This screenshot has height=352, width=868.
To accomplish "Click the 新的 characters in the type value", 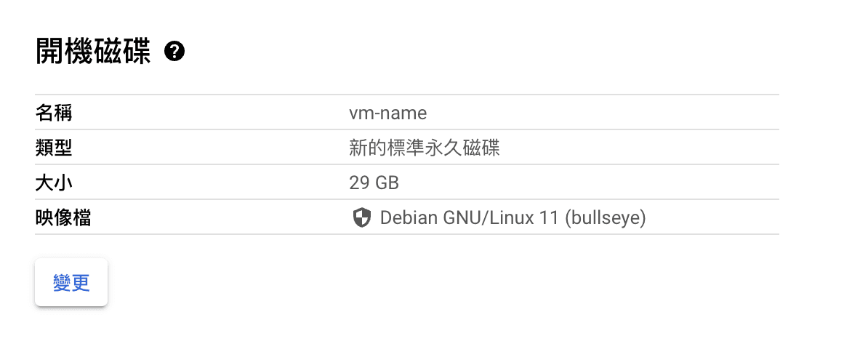I will coord(368,148).
